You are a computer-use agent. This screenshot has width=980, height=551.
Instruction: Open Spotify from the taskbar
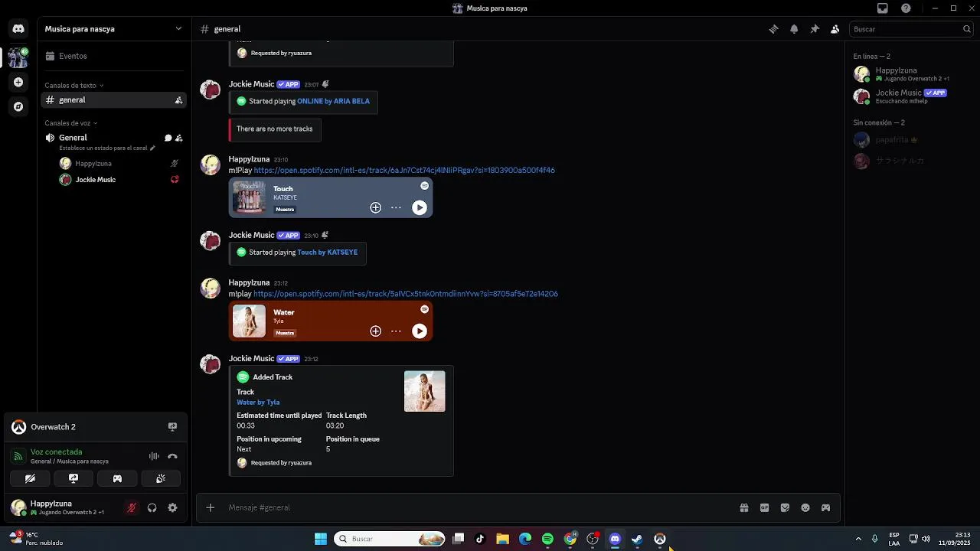click(547, 539)
